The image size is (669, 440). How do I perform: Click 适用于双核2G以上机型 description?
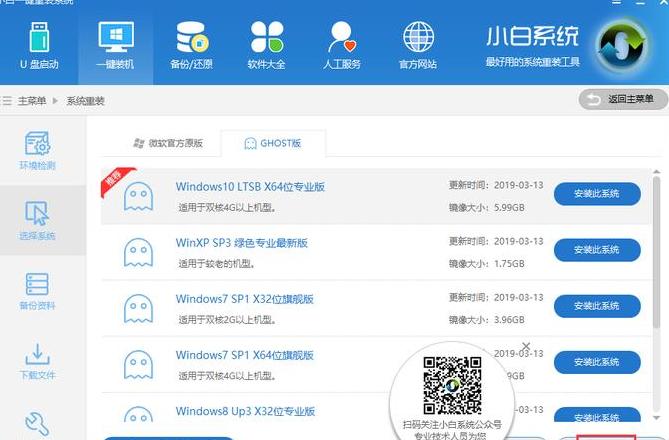pyautogui.click(x=227, y=320)
